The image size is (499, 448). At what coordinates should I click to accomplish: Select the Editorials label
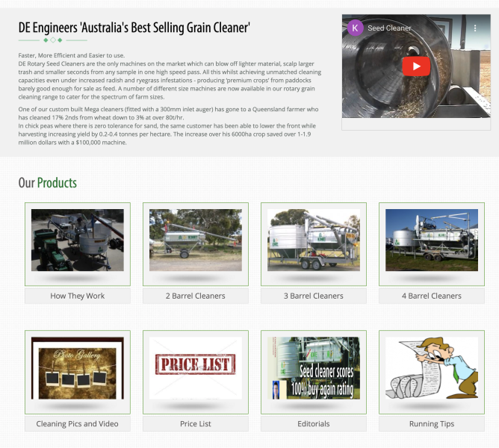314,423
